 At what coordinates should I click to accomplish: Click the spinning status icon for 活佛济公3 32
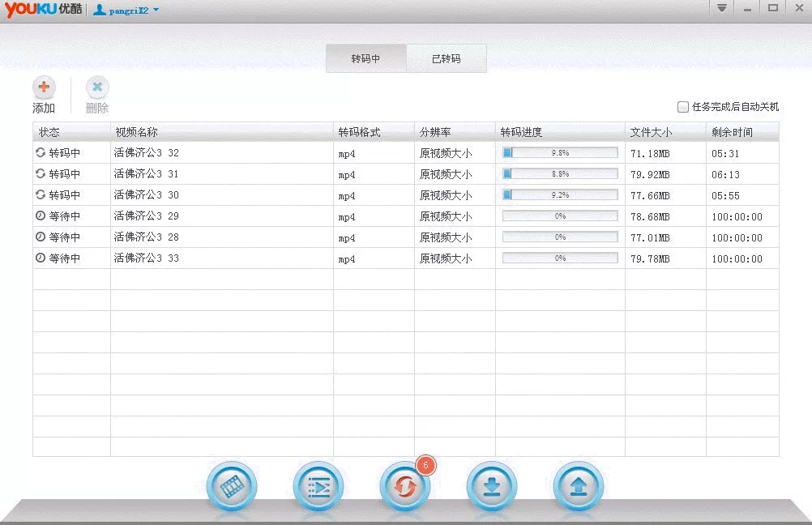pyautogui.click(x=41, y=153)
